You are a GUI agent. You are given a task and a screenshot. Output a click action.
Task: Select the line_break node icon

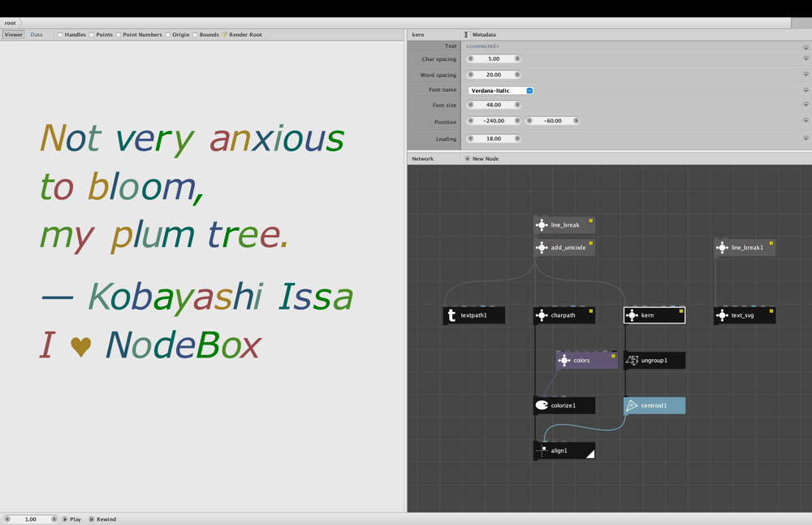pyautogui.click(x=542, y=225)
